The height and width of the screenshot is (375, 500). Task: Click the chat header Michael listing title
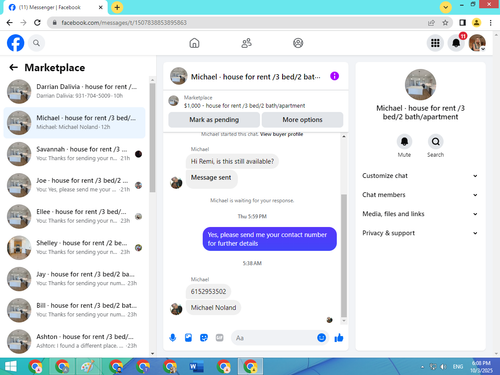point(255,77)
